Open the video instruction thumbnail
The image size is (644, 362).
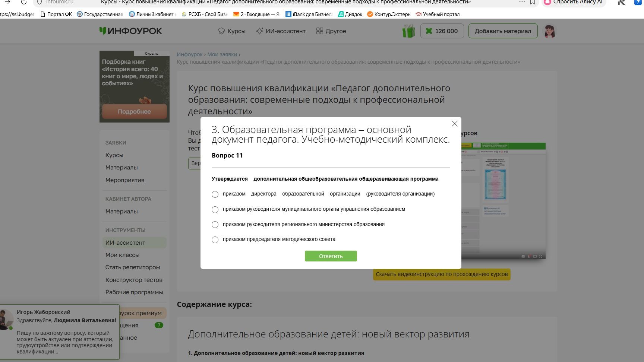tap(503, 201)
